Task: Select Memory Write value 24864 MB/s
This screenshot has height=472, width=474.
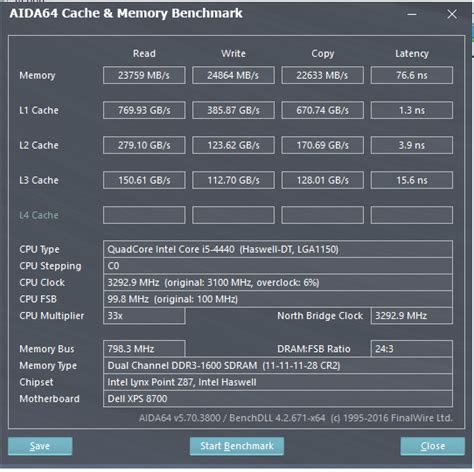Action: click(x=233, y=75)
